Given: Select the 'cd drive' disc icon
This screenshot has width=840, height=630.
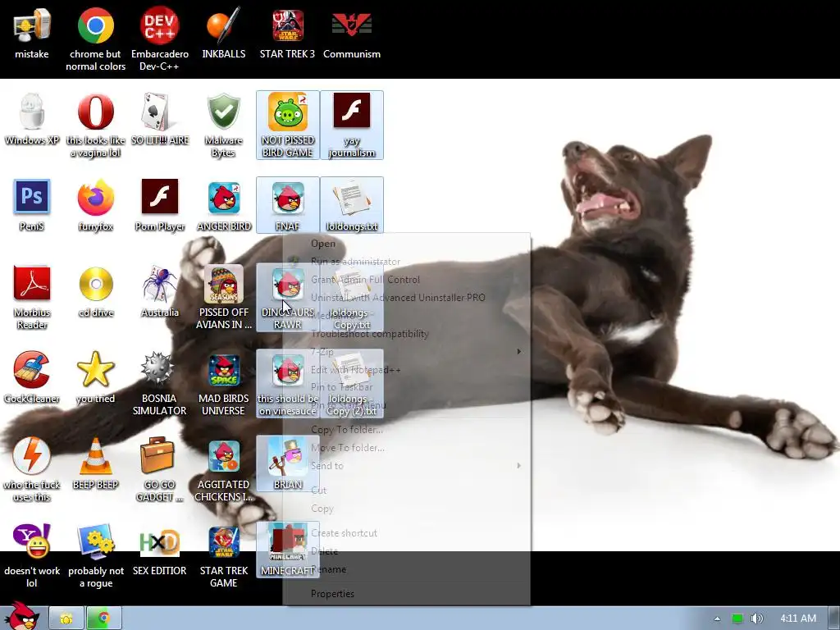Looking at the screenshot, I should [x=95, y=292].
